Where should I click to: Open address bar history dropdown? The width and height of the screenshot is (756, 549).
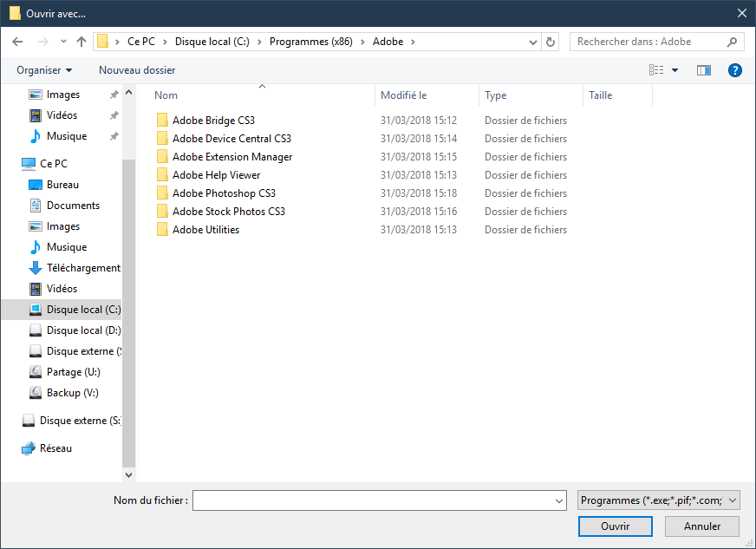[533, 42]
